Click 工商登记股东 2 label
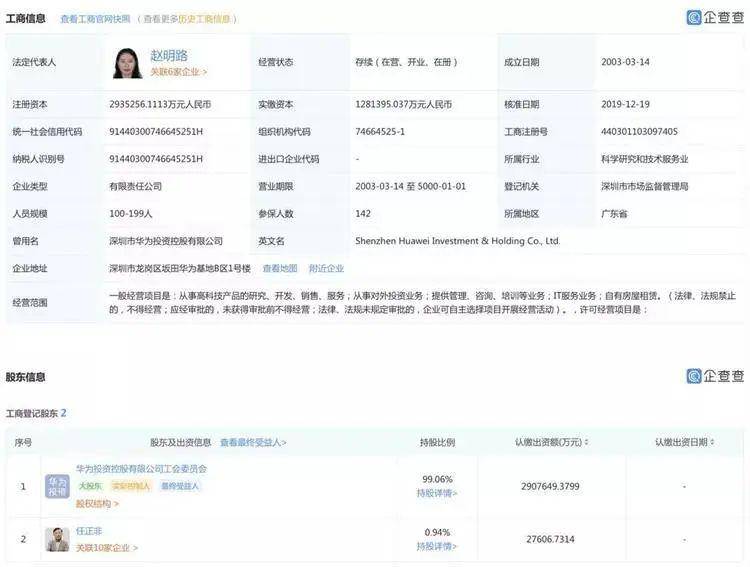This screenshot has width=750, height=567. (x=36, y=413)
